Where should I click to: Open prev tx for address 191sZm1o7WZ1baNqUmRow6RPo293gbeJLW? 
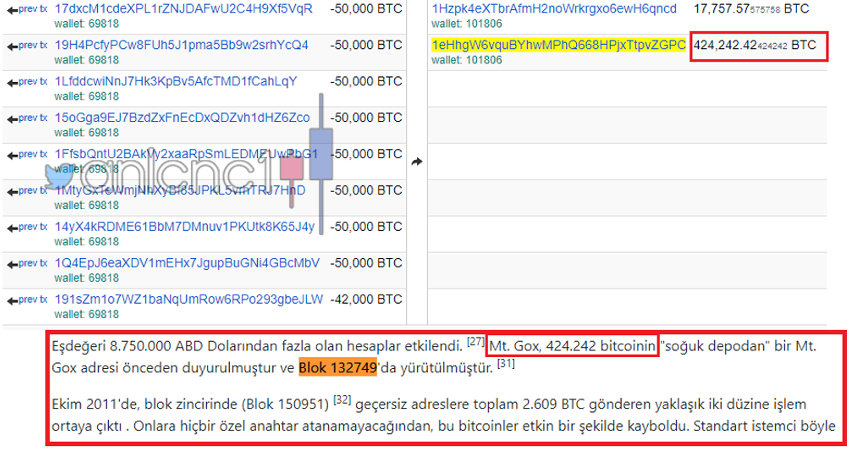pyautogui.click(x=27, y=301)
